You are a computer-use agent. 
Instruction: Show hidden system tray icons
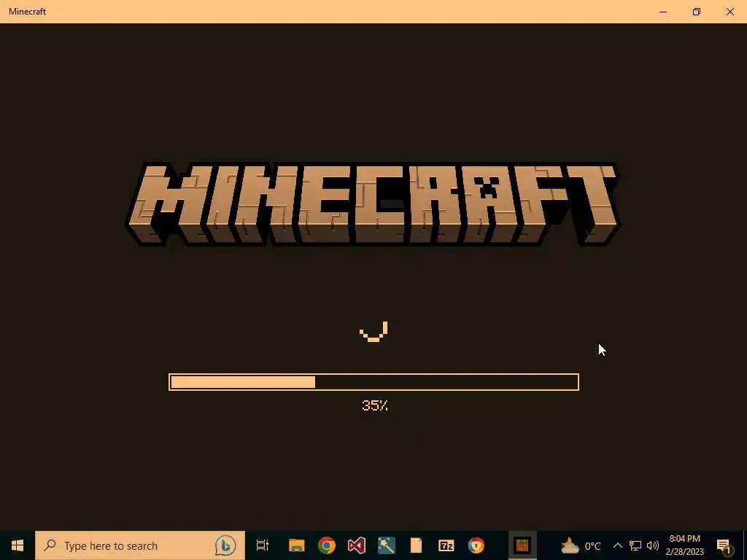[617, 545]
